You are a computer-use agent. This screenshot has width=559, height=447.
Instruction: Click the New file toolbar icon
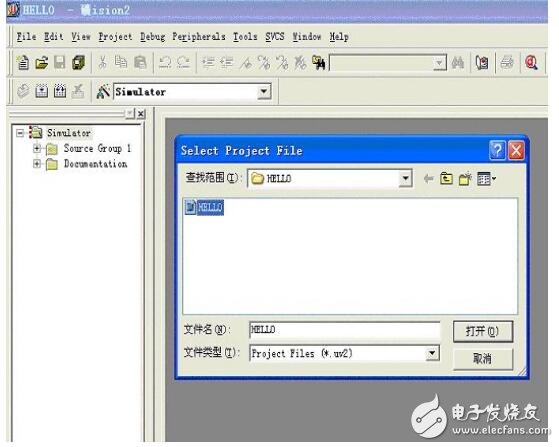tap(23, 63)
